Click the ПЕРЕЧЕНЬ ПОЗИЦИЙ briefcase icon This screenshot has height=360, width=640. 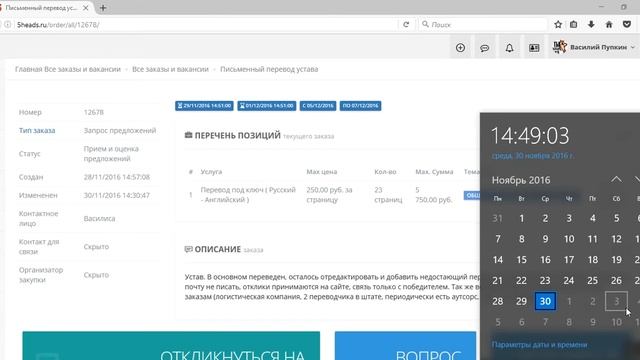click(188, 135)
